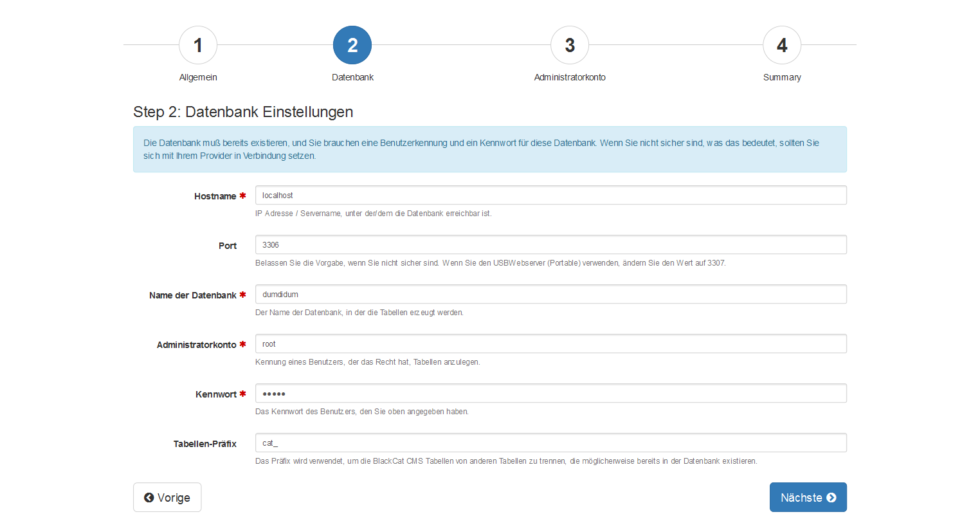Go to step 1 Allgemein circle
The width and height of the screenshot is (980, 521).
tap(198, 45)
